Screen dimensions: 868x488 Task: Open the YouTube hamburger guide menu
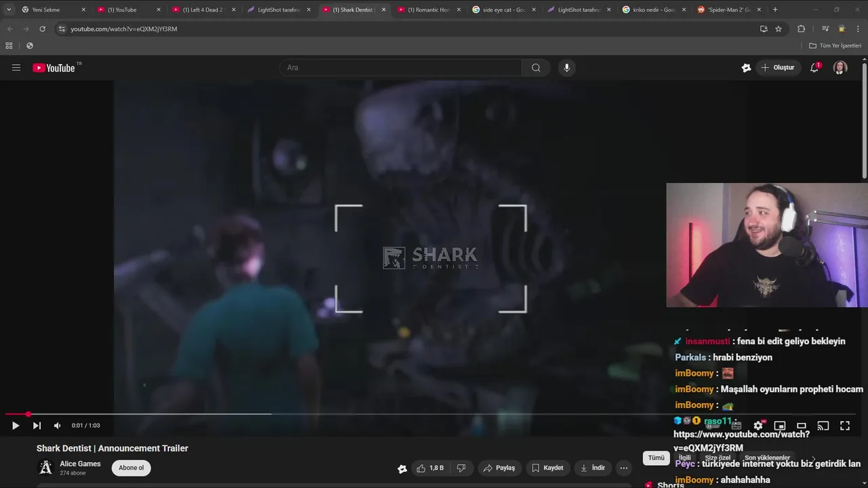tap(16, 68)
